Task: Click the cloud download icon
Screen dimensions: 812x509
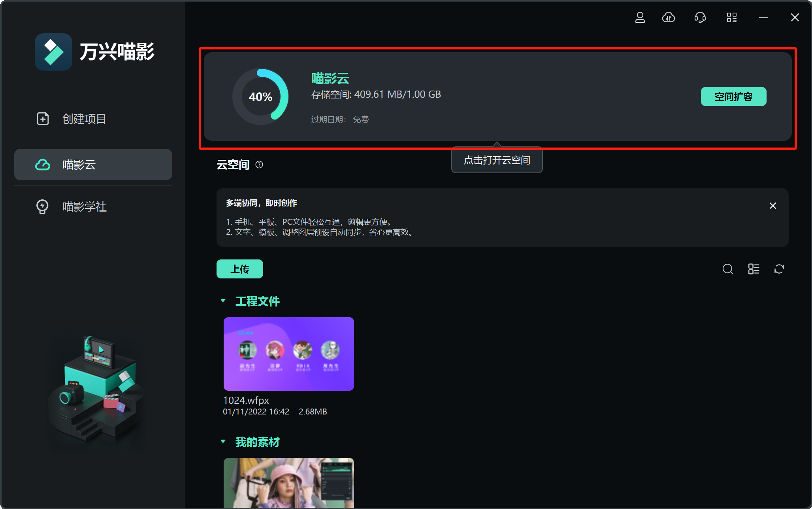Action: [668, 17]
